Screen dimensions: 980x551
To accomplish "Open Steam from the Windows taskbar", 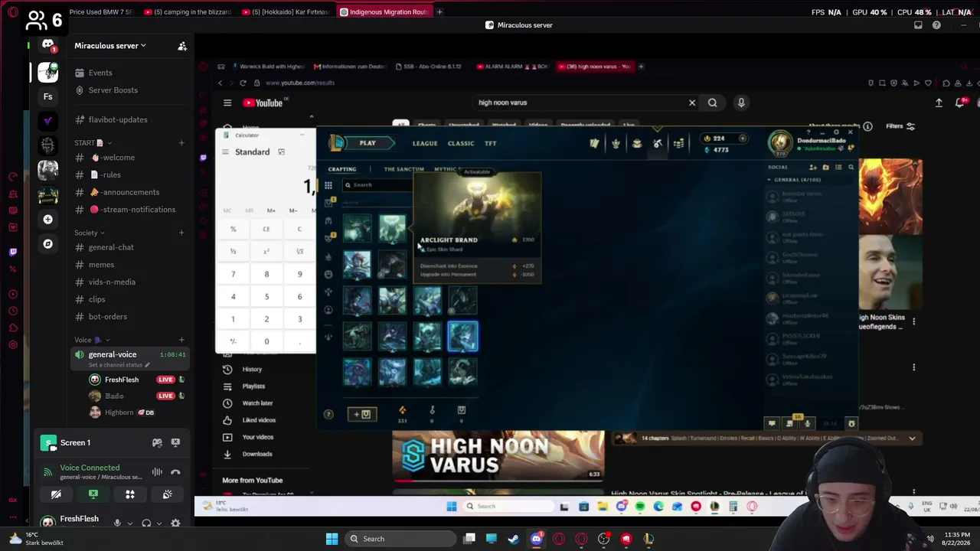I will tap(513, 539).
